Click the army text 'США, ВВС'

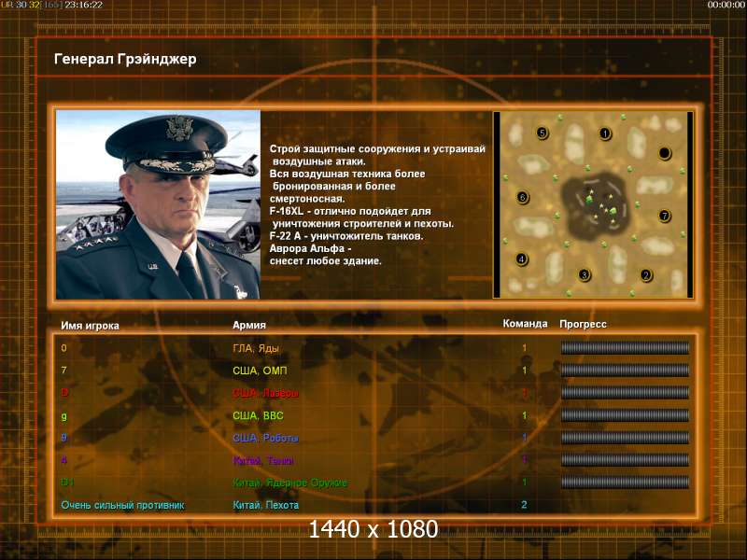258,415
